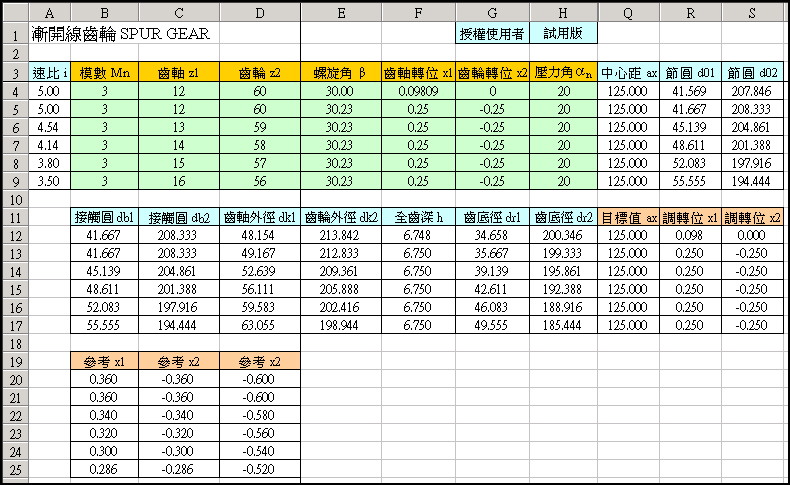Click the reference cell -0.340
Viewport: 790px width, 485px height.
[179, 415]
